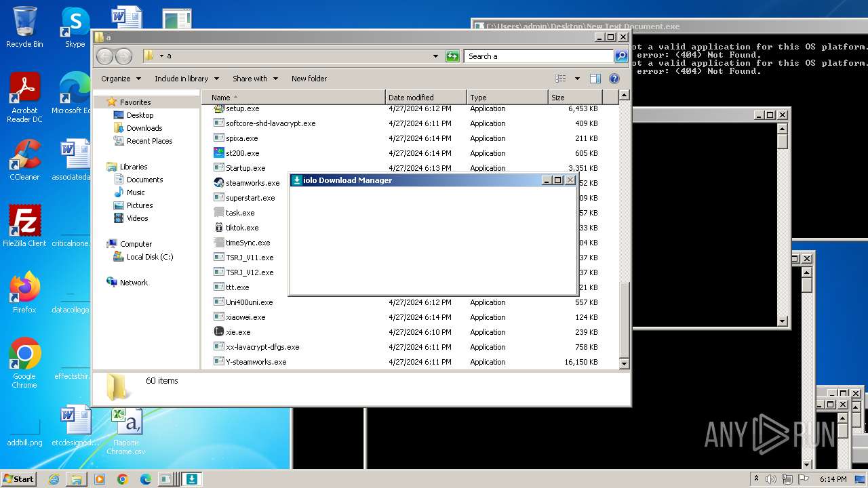Viewport: 868px width, 488px height.
Task: Open Recent Places in navigation pane
Action: [x=149, y=141]
